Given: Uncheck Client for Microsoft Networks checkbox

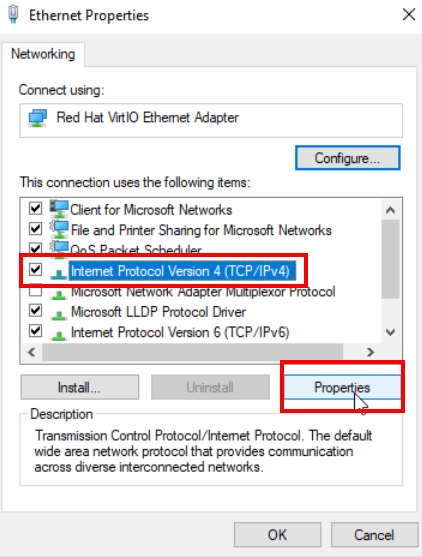Looking at the screenshot, I should (x=35, y=208).
